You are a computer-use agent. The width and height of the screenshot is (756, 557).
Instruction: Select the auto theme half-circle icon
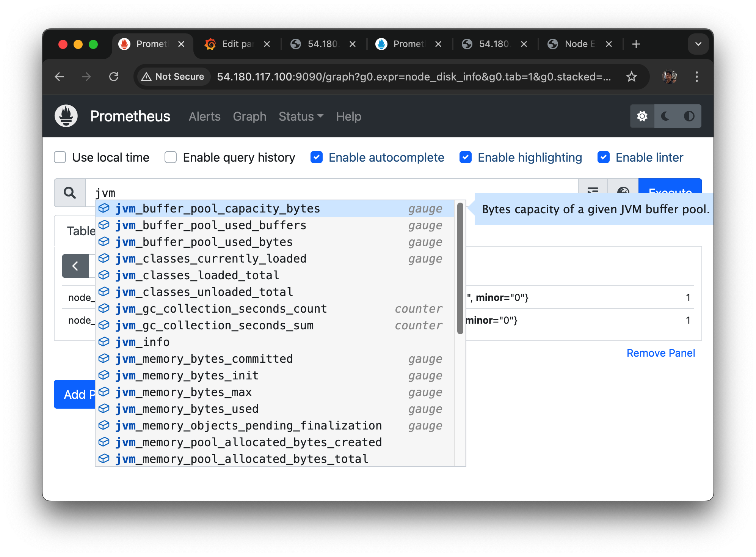tap(689, 116)
